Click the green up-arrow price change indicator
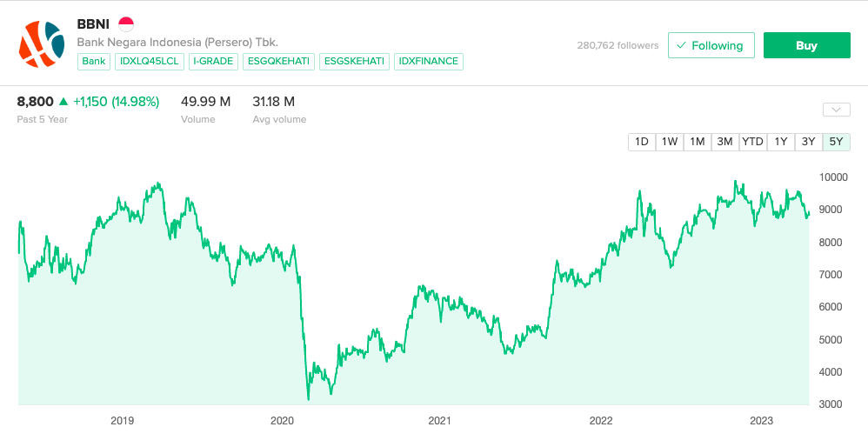This screenshot has height=447, width=868. (x=63, y=101)
